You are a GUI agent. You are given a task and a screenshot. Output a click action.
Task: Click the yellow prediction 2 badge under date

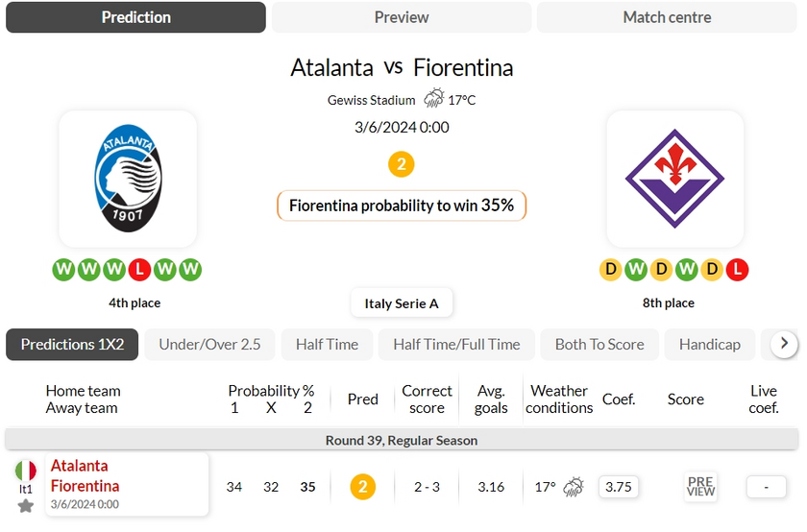(401, 164)
